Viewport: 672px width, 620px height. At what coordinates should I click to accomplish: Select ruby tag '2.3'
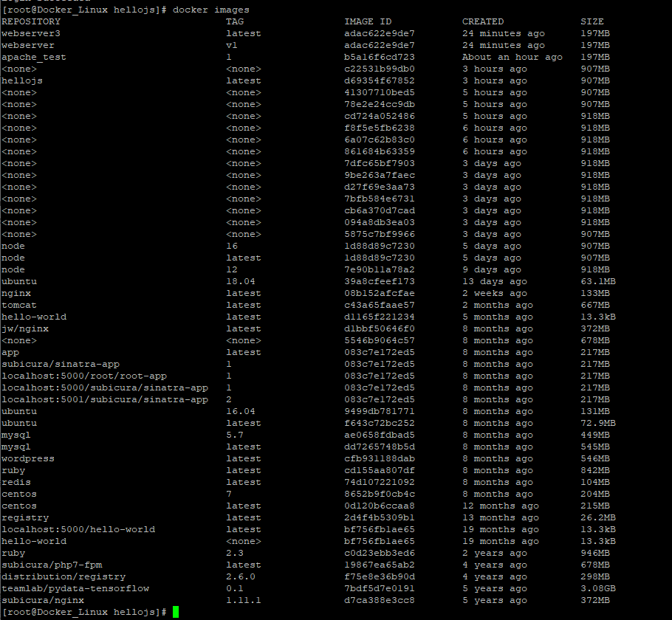click(235, 553)
